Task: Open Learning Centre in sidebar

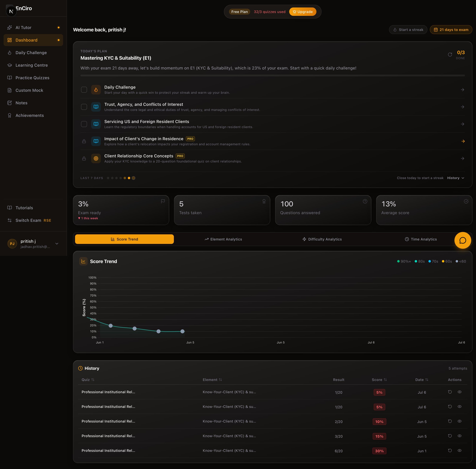Action: pyautogui.click(x=33, y=65)
